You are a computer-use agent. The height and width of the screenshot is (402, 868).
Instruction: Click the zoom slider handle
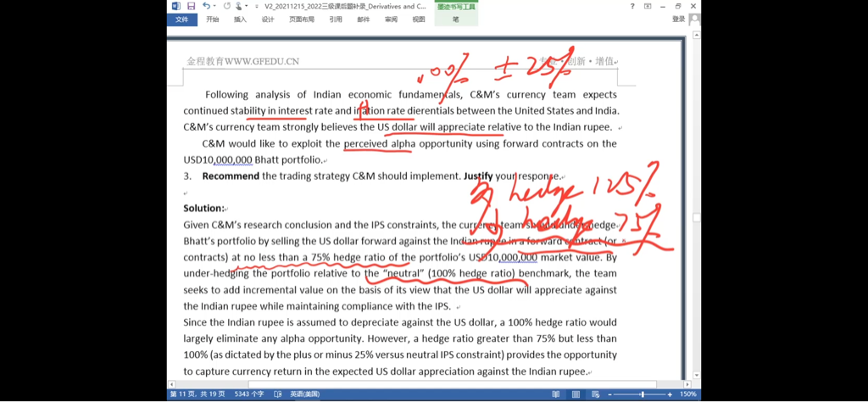[643, 394]
